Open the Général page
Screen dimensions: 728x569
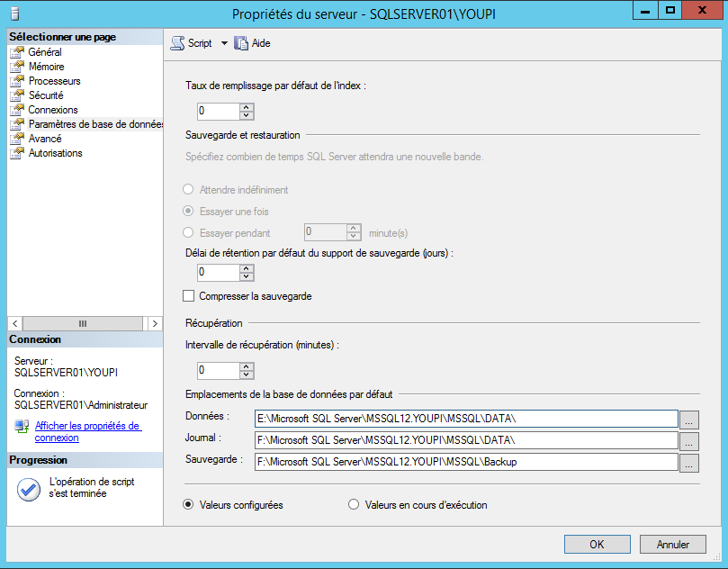[x=45, y=52]
